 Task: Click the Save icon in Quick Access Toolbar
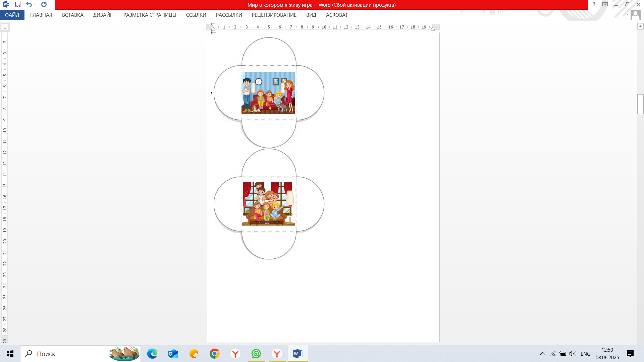tap(18, 5)
